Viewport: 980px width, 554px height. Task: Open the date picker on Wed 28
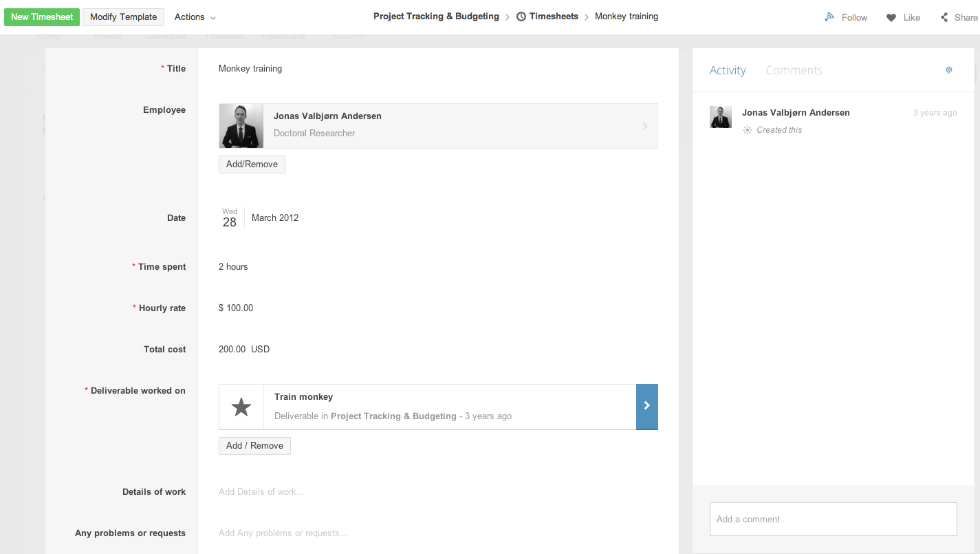coord(230,218)
